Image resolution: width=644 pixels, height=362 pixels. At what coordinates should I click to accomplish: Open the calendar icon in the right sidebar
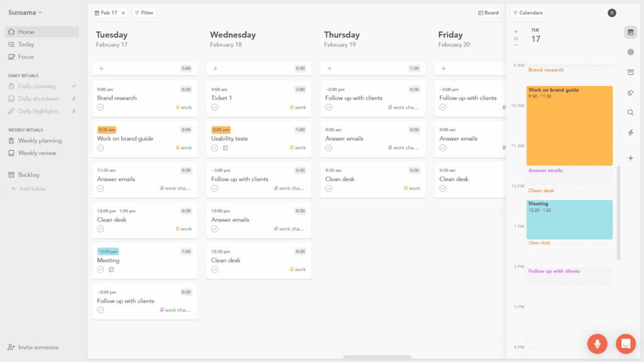coord(630,32)
